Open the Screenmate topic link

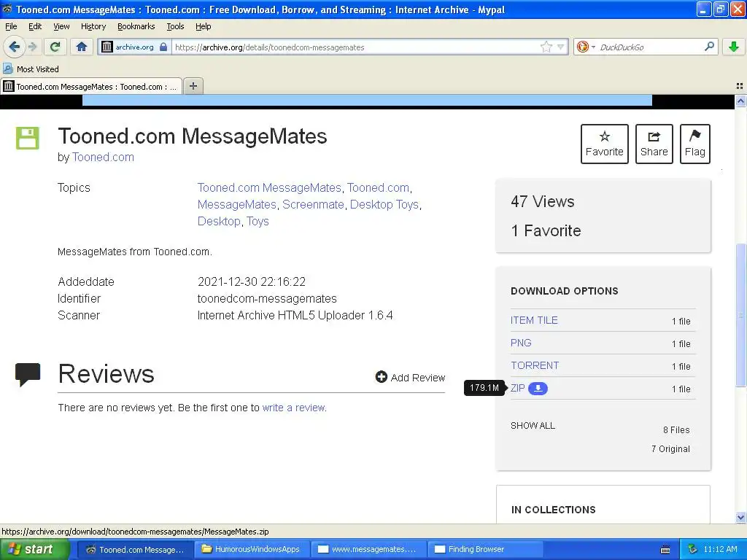313,204
